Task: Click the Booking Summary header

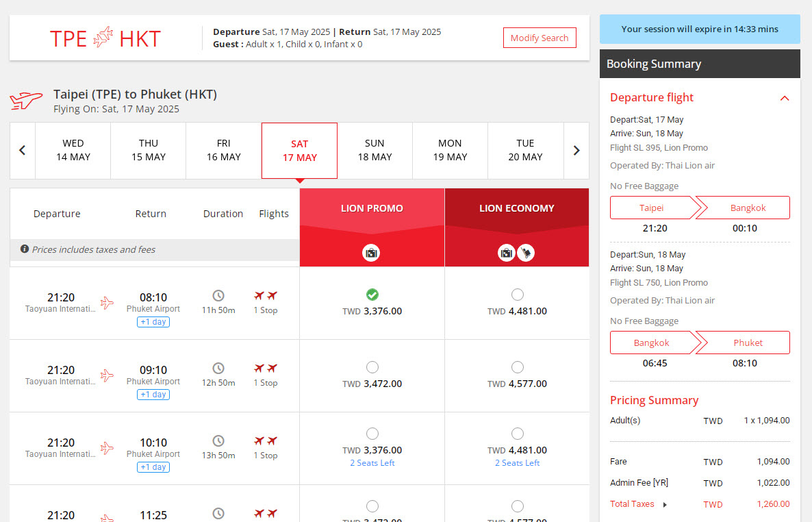Action: [x=700, y=64]
